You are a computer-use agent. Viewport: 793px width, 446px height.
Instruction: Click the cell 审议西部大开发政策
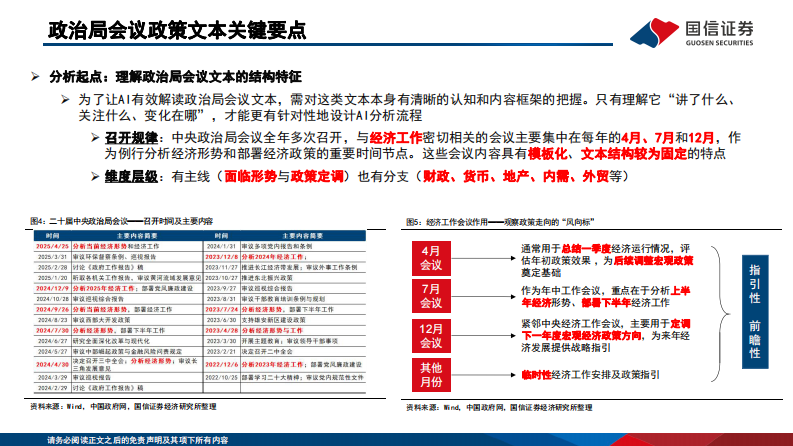pyautogui.click(x=101, y=320)
